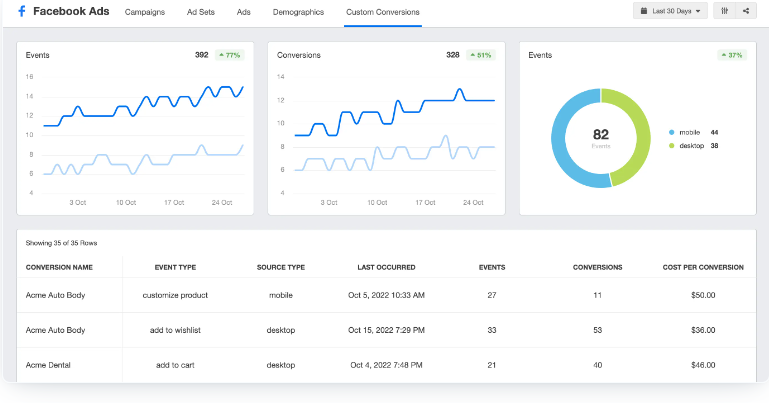Switch to the Campaigns tab
The height and width of the screenshot is (403, 769).
point(145,12)
